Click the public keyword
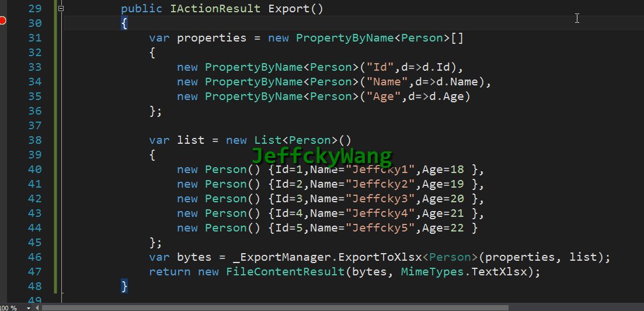 142,9
